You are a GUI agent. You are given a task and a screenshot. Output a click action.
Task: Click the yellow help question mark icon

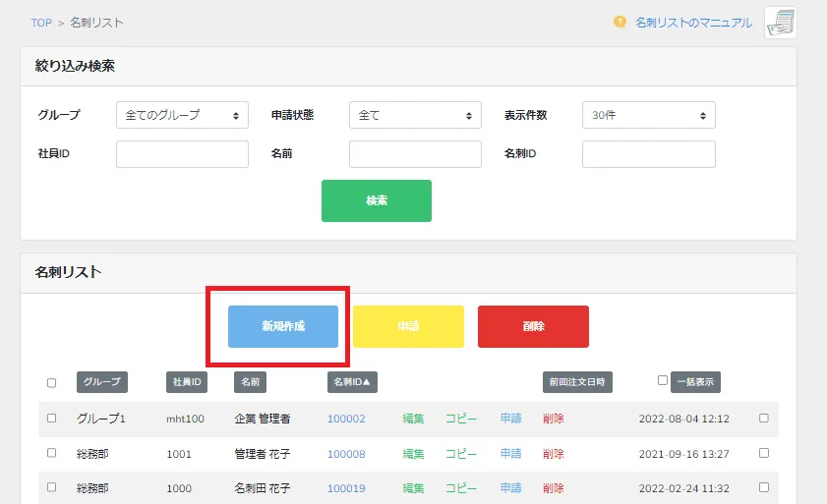[620, 23]
